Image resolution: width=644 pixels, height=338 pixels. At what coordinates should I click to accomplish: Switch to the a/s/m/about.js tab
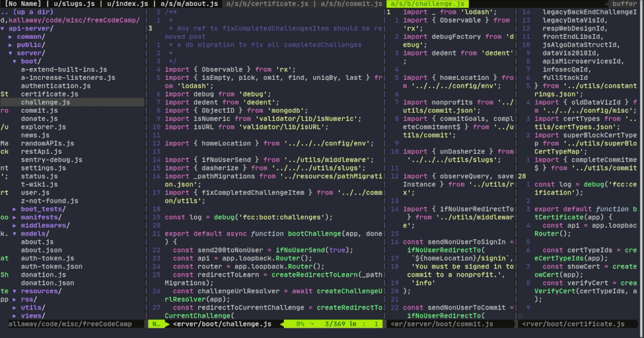(190, 4)
